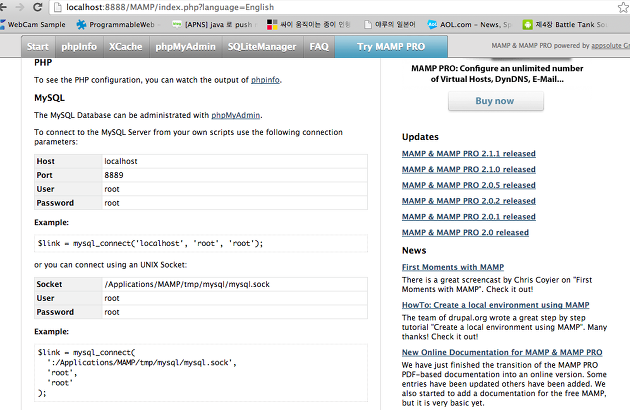630x410 pixels.
Task: Click the Socket label in the table
Action: pyautogui.click(x=49, y=284)
